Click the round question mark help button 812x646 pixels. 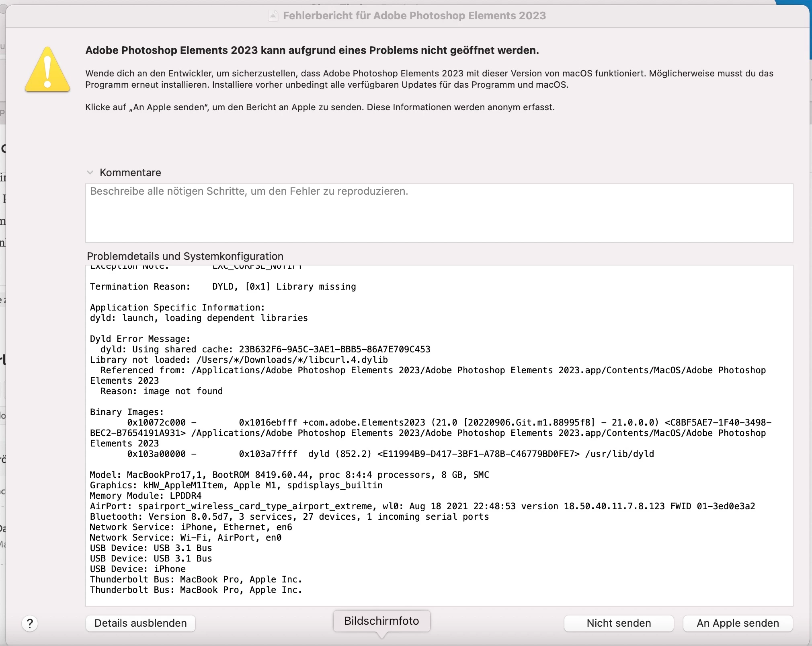point(30,624)
